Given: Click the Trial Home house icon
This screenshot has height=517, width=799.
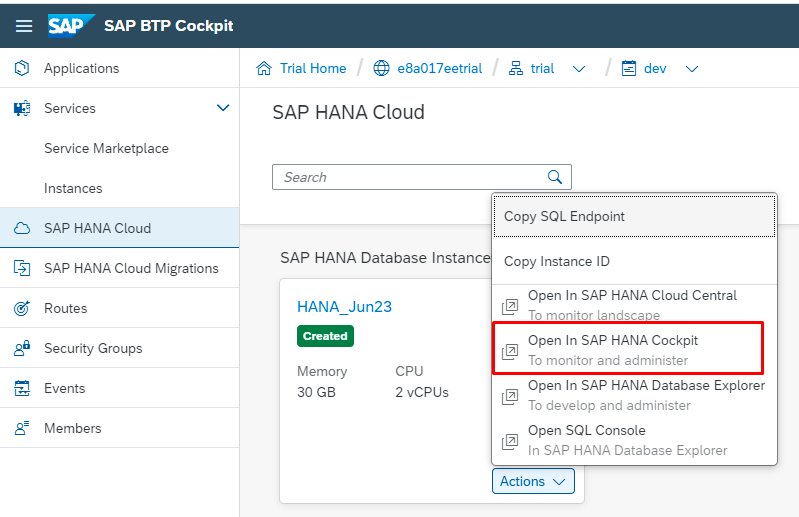Looking at the screenshot, I should pyautogui.click(x=264, y=68).
